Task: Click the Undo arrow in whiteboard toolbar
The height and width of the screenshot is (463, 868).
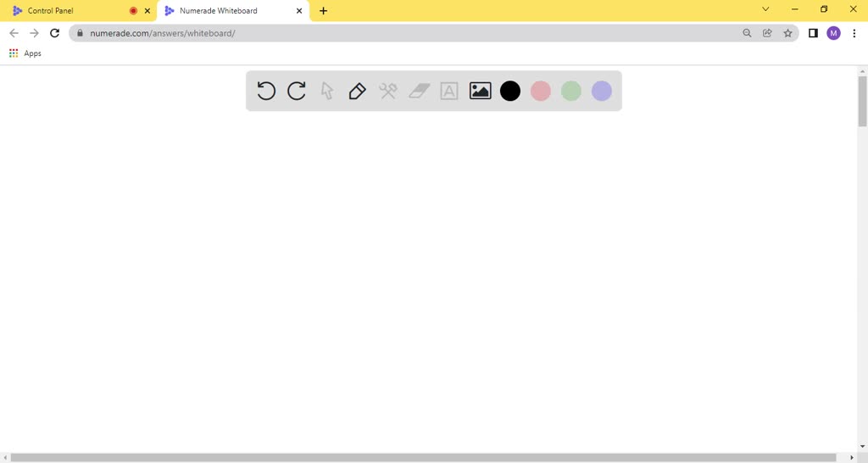Action: click(x=266, y=91)
